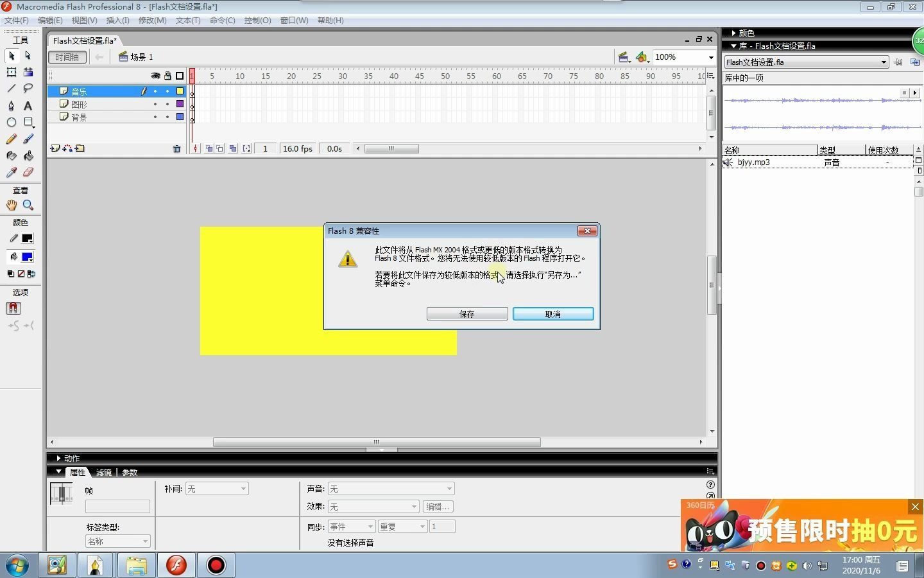Open the 文件(F) menu
The width and height of the screenshot is (924, 578).
(16, 21)
